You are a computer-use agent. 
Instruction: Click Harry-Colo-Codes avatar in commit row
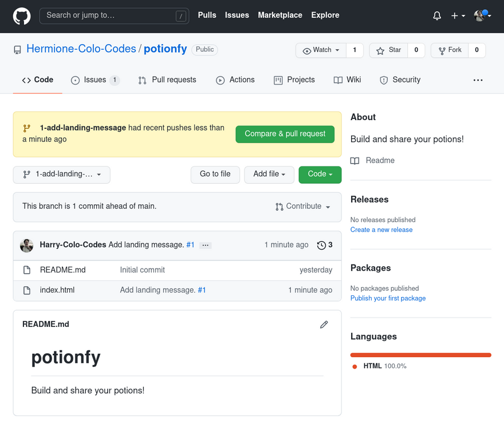[x=27, y=245]
